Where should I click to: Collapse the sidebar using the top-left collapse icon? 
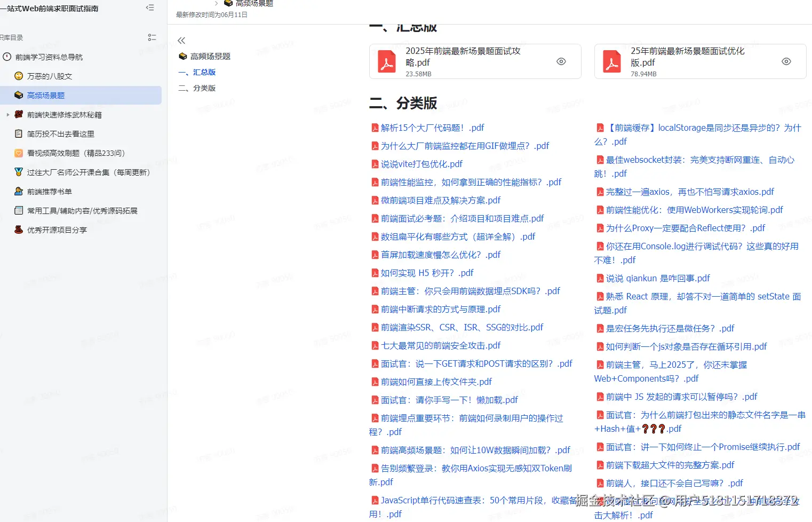tap(149, 7)
